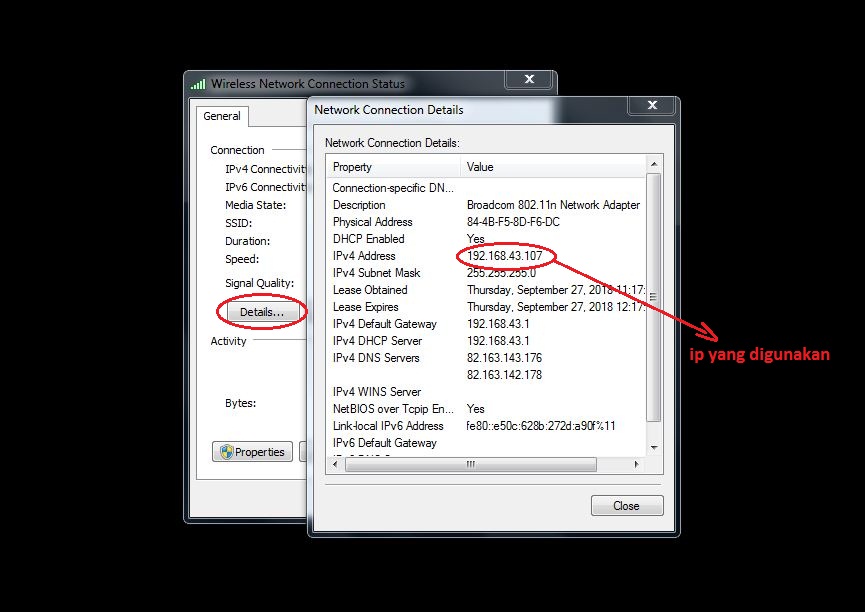Click the fe80::e50c:628b:272d:a90f%11 value
This screenshot has width=865, height=612.
coord(541,427)
